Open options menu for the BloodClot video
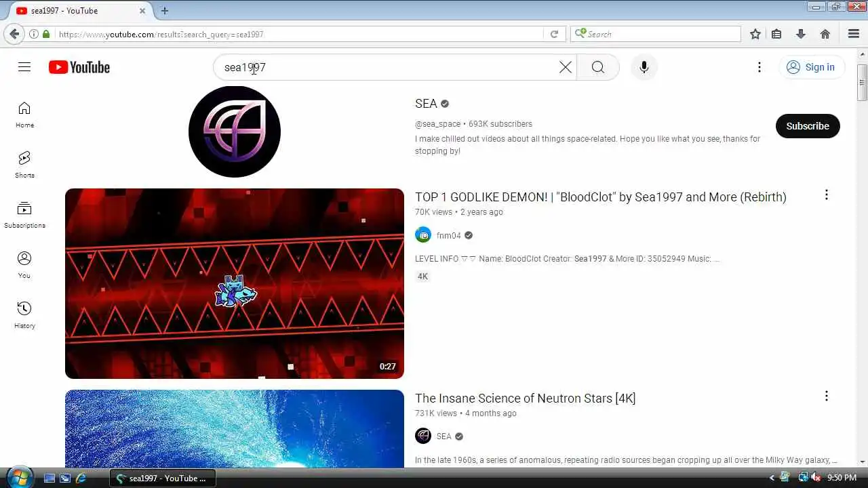The image size is (868, 488). pos(826,195)
